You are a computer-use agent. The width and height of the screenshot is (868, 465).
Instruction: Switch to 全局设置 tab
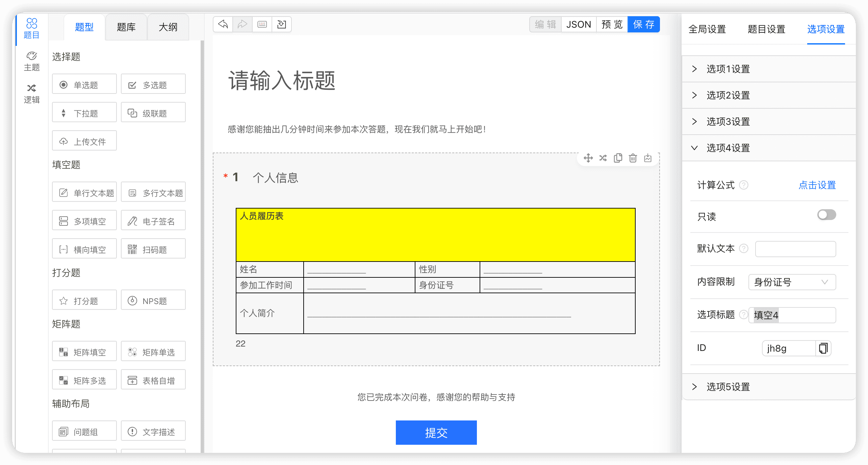(707, 29)
